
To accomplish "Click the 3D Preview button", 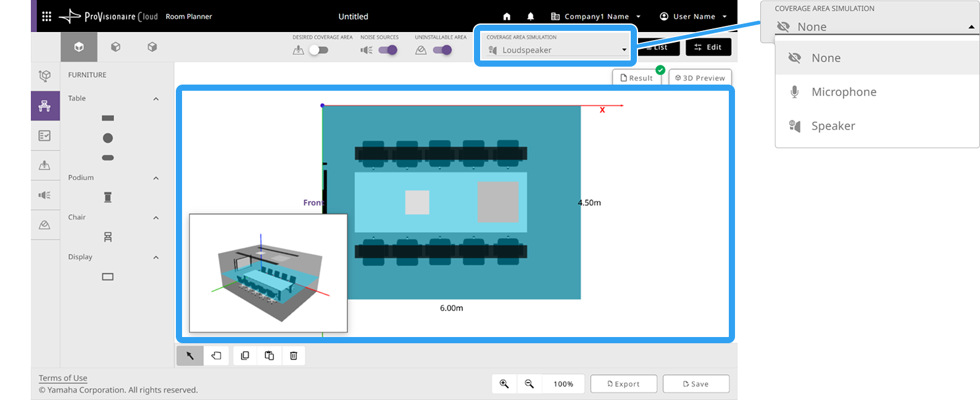I will click(700, 78).
